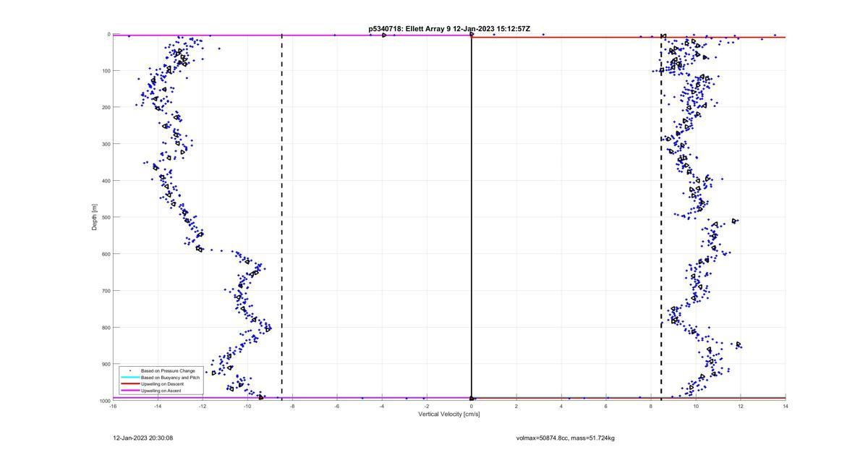Click the depth axis tick label '200'
The width and height of the screenshot is (868, 450).
point(106,107)
